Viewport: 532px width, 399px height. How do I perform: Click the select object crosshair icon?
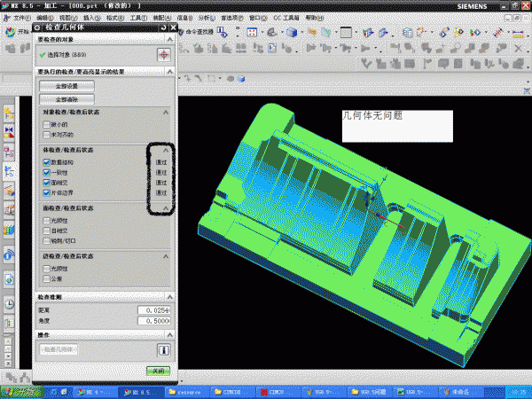(x=163, y=54)
